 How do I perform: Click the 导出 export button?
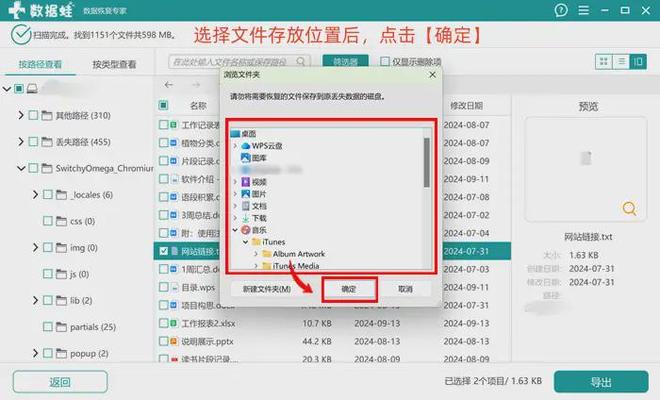(x=601, y=382)
